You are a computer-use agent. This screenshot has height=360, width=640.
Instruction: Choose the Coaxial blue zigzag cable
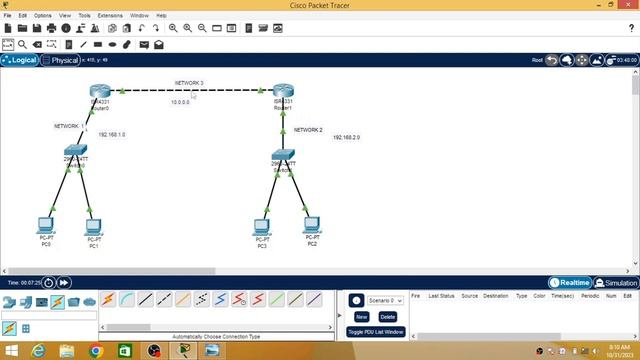220,300
